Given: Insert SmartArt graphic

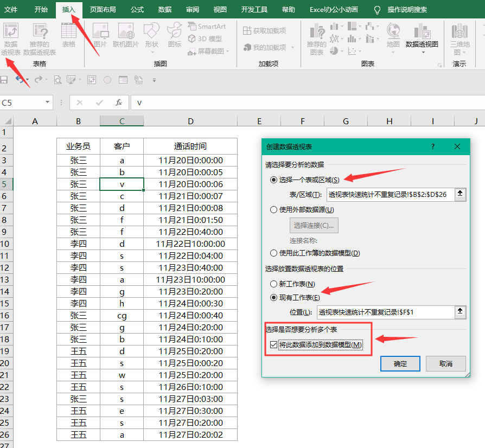Looking at the screenshot, I should 207,27.
